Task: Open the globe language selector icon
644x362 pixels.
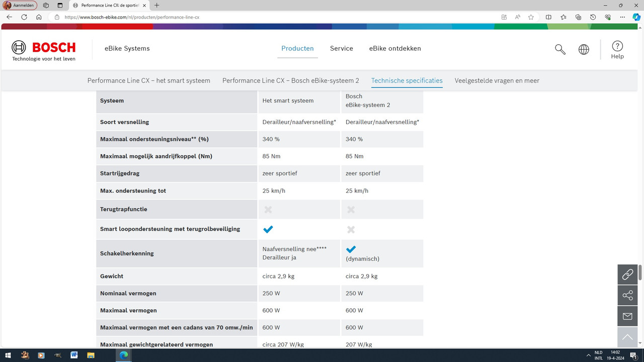Action: coord(584,49)
